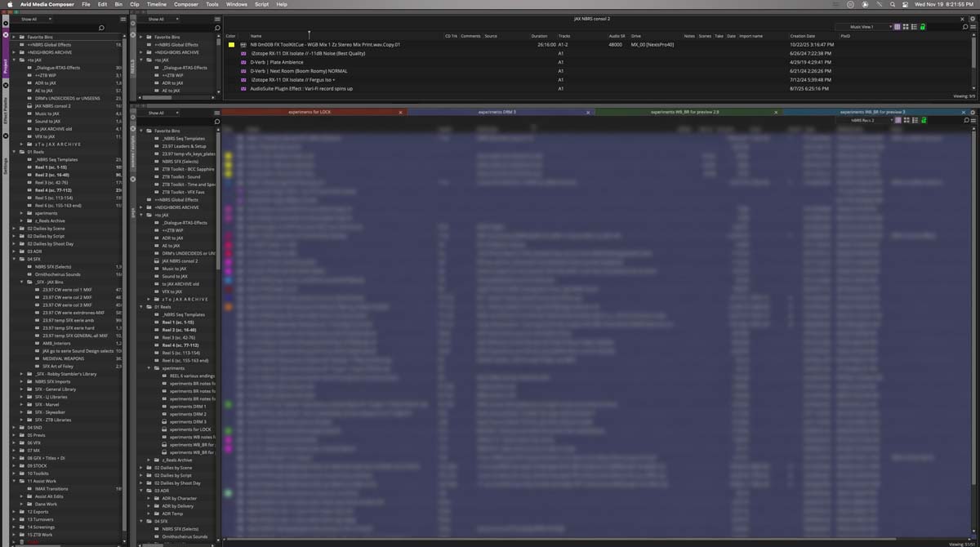The width and height of the screenshot is (980, 547).
Task: Open the Apple menu
Action: pyautogui.click(x=8, y=4)
